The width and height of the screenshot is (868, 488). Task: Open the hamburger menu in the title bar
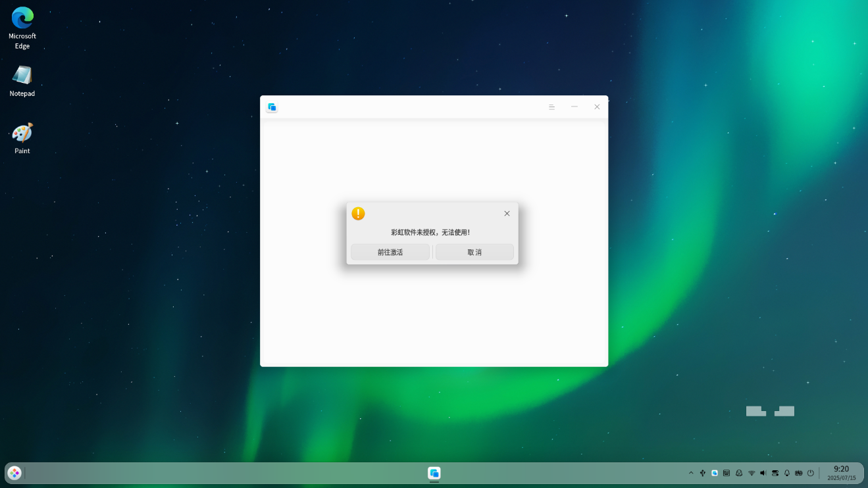(x=551, y=107)
